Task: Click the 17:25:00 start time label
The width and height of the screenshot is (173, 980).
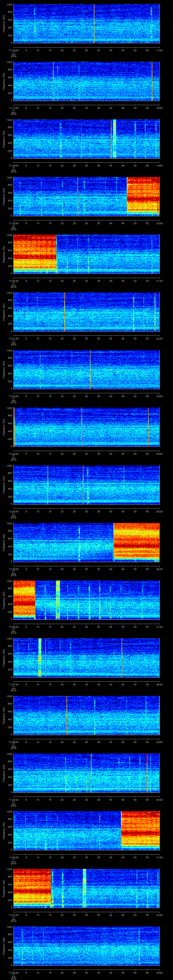Action: 13,569
